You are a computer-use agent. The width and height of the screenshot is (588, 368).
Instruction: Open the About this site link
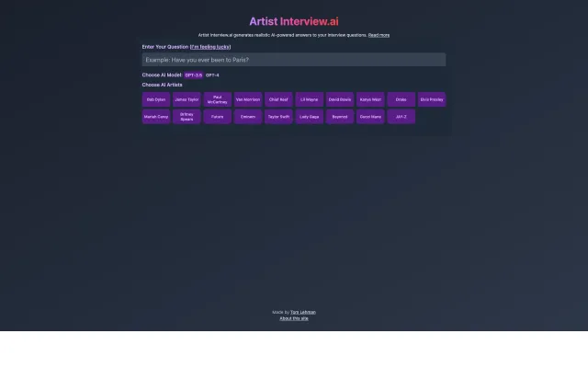pos(294,318)
